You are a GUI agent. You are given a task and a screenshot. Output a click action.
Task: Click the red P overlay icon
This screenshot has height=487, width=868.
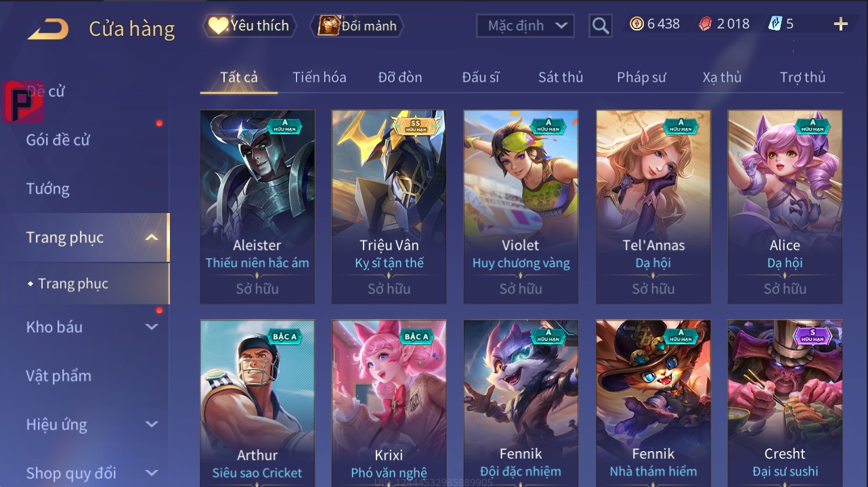(22, 101)
